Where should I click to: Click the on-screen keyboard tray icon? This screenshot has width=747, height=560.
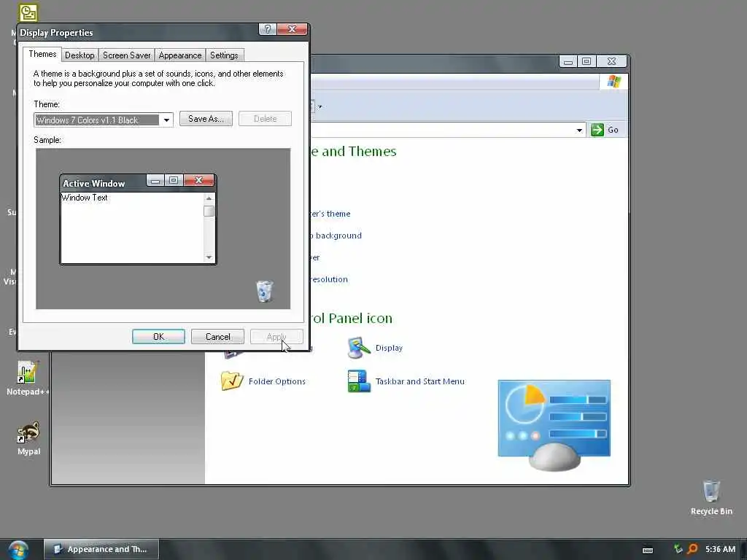click(648, 550)
